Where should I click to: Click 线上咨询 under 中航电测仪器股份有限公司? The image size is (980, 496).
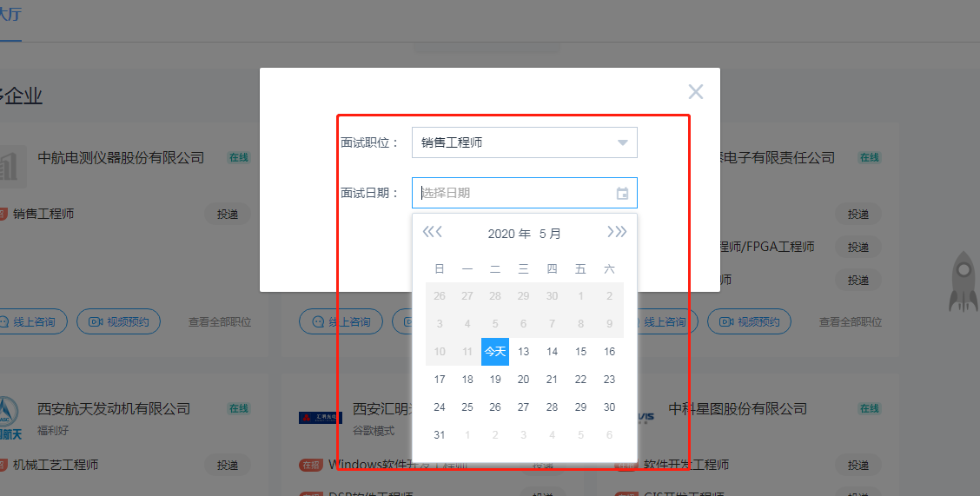pos(32,322)
